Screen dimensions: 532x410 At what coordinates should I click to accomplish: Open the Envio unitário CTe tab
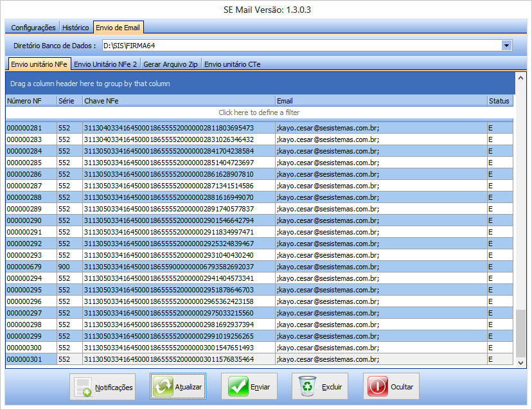tap(232, 64)
